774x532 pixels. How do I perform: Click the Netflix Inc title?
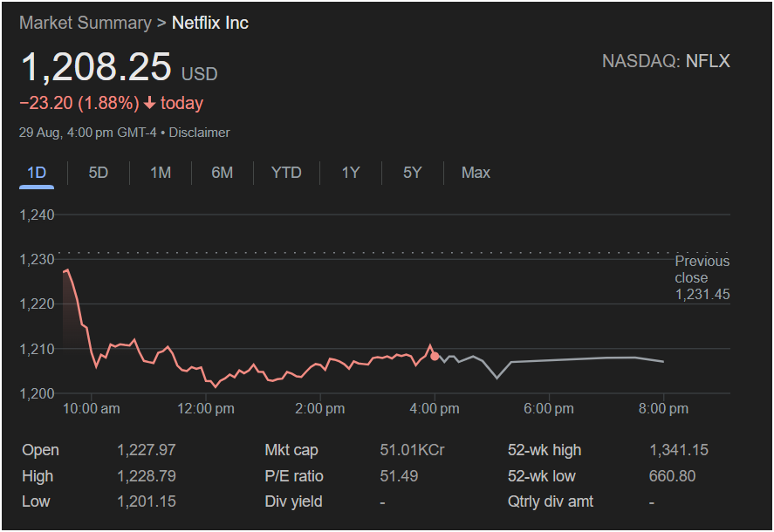(x=210, y=24)
